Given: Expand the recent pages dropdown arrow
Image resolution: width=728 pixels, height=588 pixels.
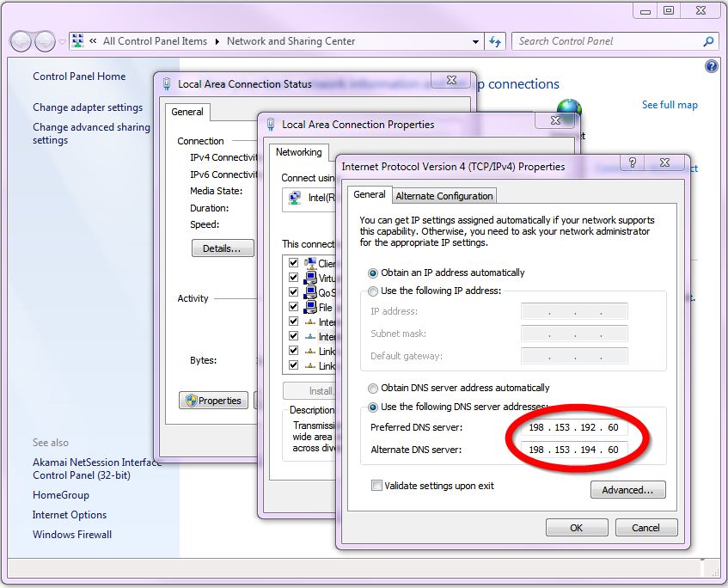Looking at the screenshot, I should click(63, 41).
